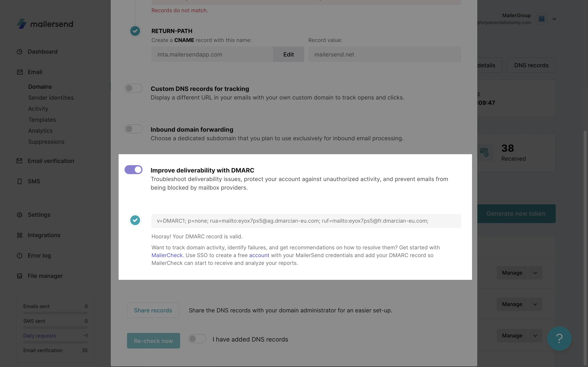The image size is (588, 367).
Task: Click the Integrations icon
Action: tap(19, 235)
